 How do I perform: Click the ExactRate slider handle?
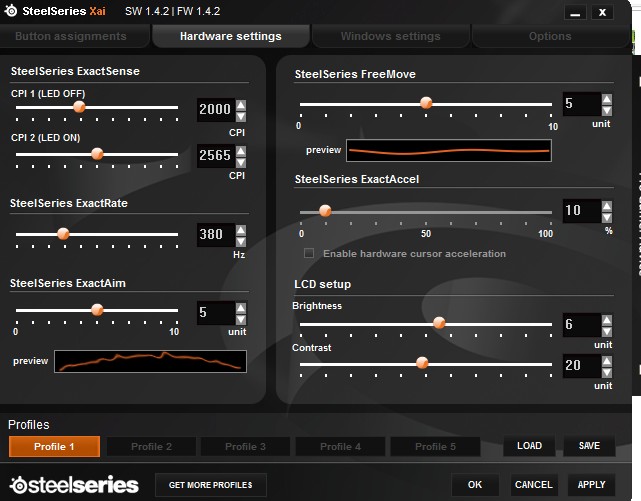click(x=63, y=234)
